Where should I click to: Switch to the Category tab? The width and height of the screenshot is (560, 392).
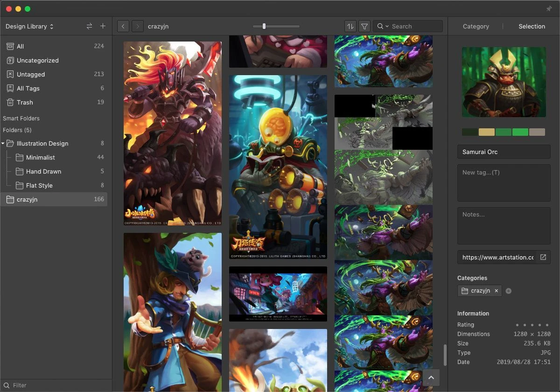(476, 27)
